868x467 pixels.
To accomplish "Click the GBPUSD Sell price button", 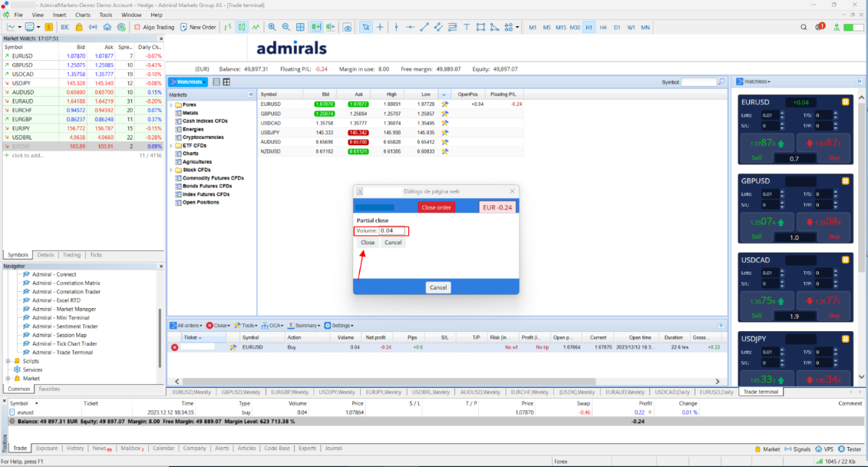I will (767, 222).
